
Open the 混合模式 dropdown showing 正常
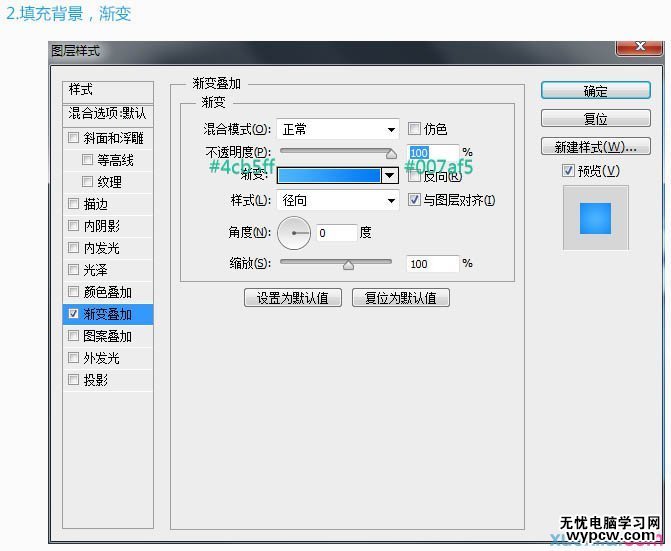[x=338, y=129]
